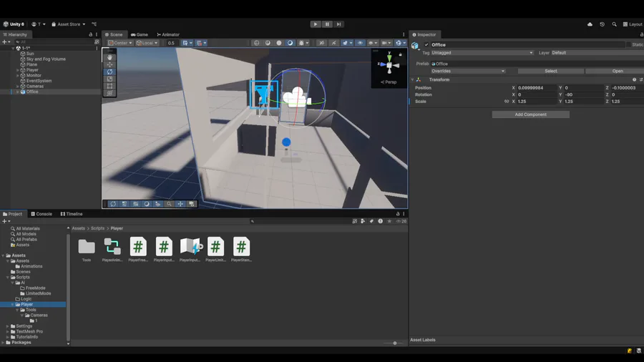The image size is (644, 362).
Task: Open Unity Cloud from the cloud icon
Action: click(590, 24)
